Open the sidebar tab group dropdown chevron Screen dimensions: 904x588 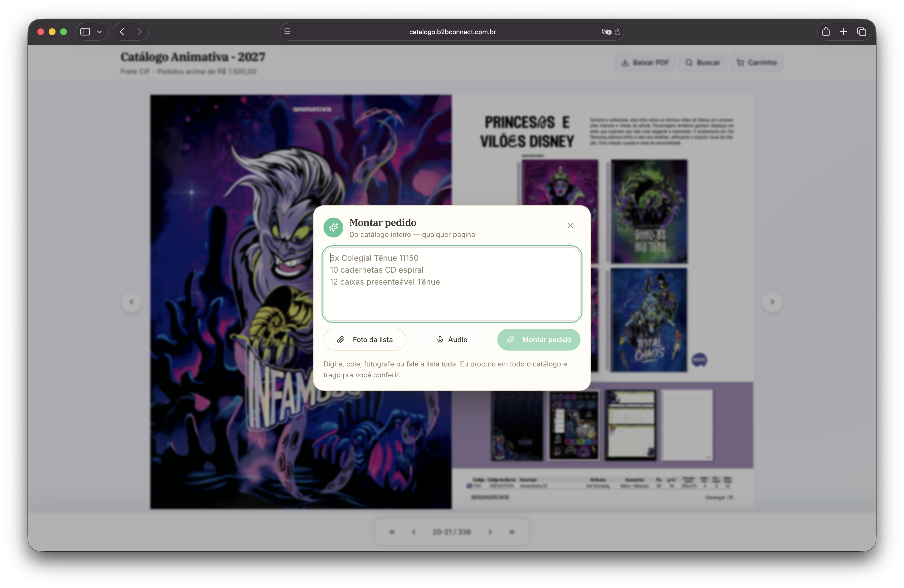99,32
